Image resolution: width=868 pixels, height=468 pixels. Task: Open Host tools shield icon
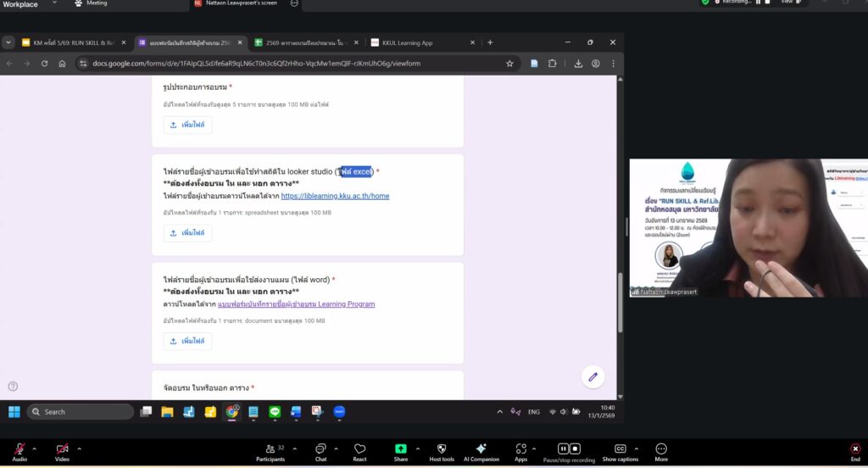(x=441, y=448)
